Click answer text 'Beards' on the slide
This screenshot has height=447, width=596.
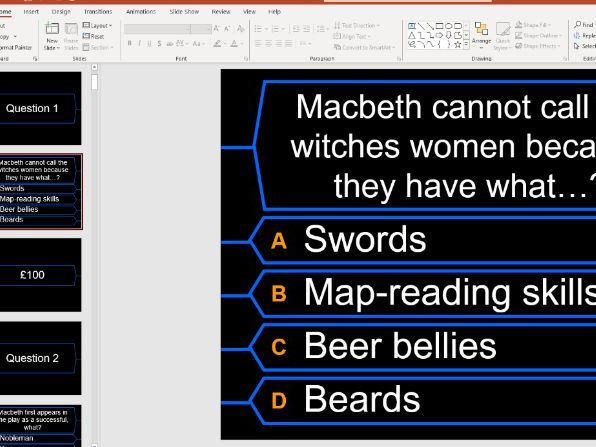(x=362, y=399)
